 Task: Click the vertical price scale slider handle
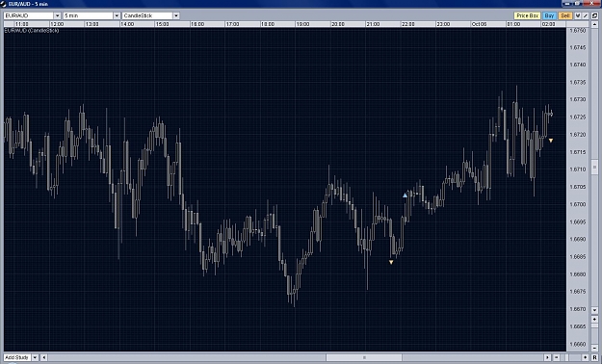[594, 167]
